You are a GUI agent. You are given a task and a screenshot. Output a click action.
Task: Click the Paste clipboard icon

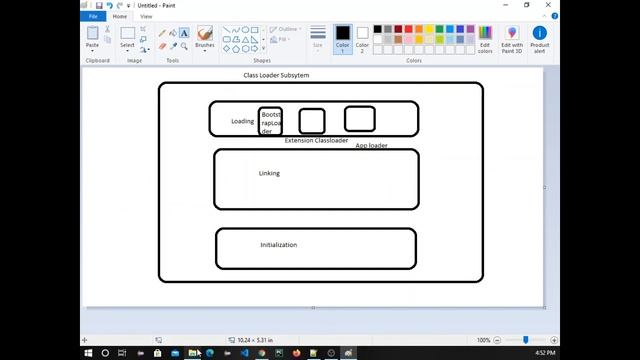(92, 33)
